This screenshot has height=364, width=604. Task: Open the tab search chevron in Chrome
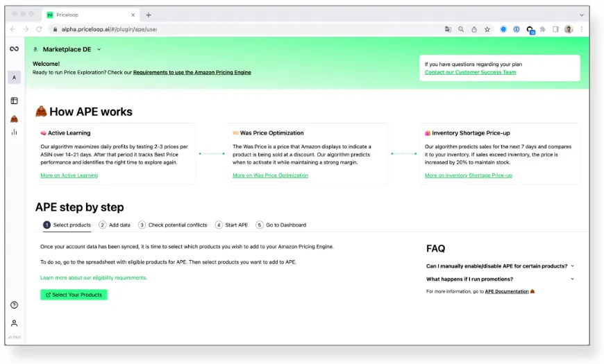coord(581,15)
